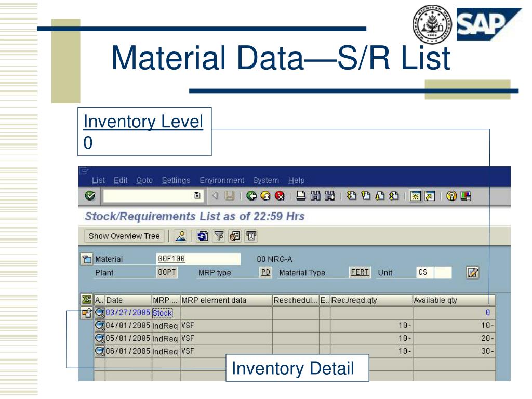The width and height of the screenshot is (532, 399).
Task: Click the Previous Page icon
Action: click(365, 196)
